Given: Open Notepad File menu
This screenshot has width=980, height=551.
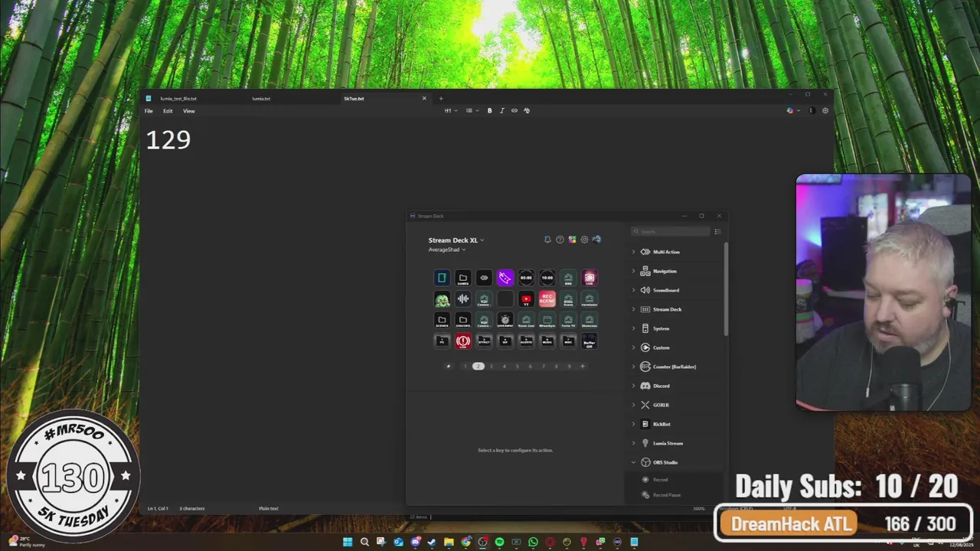Looking at the screenshot, I should click(x=149, y=111).
